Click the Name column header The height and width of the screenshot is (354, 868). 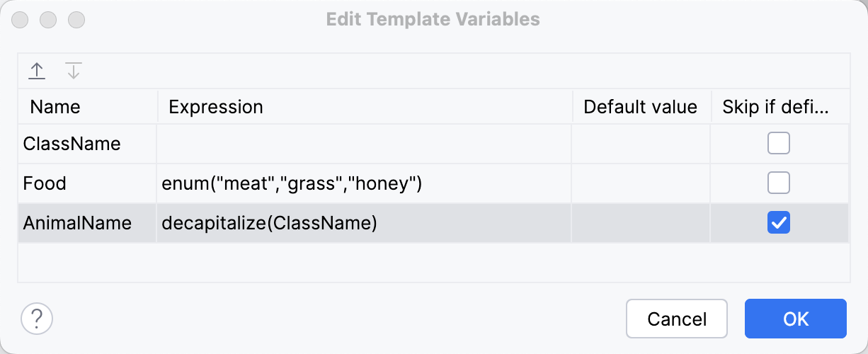55,107
